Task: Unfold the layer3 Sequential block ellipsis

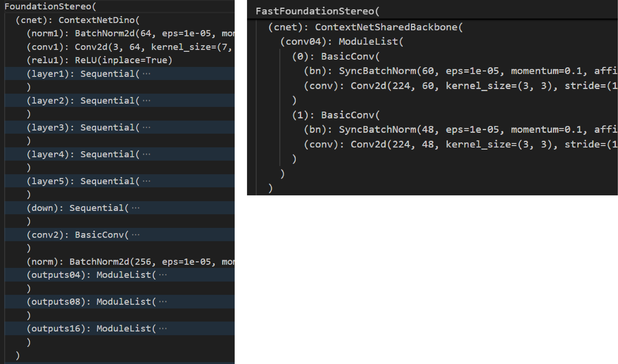Action: [x=146, y=128]
